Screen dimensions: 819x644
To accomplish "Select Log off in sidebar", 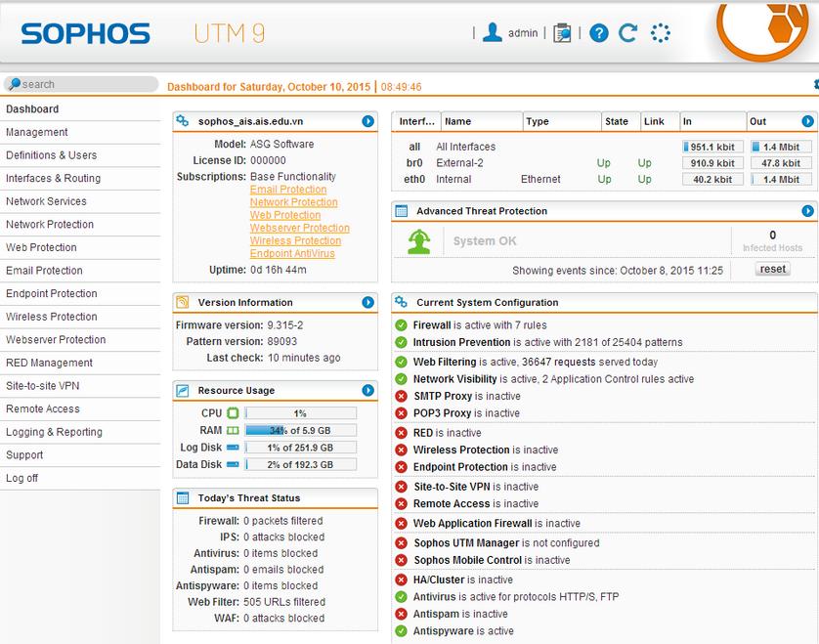I will point(80,478).
